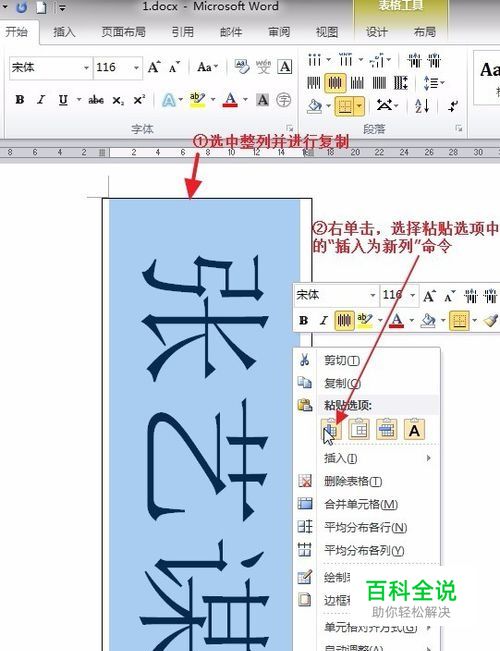Open Customize Quick Access Toolbar dropdown
Viewport: 500px width, 651px height.
62,7
